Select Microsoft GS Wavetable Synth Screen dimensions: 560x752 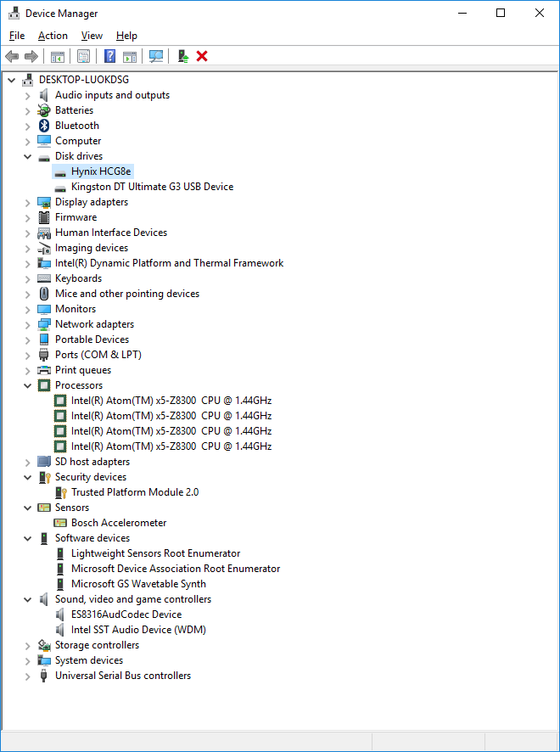pos(138,584)
